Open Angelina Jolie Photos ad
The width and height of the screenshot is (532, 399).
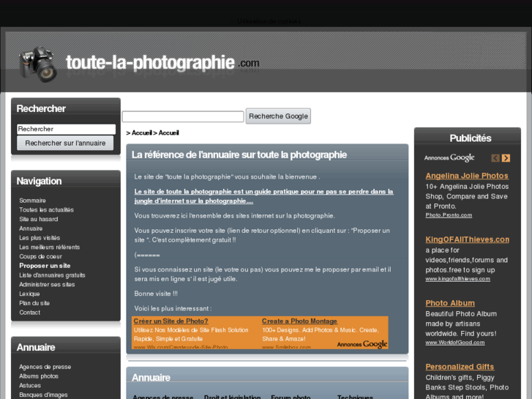(x=467, y=176)
